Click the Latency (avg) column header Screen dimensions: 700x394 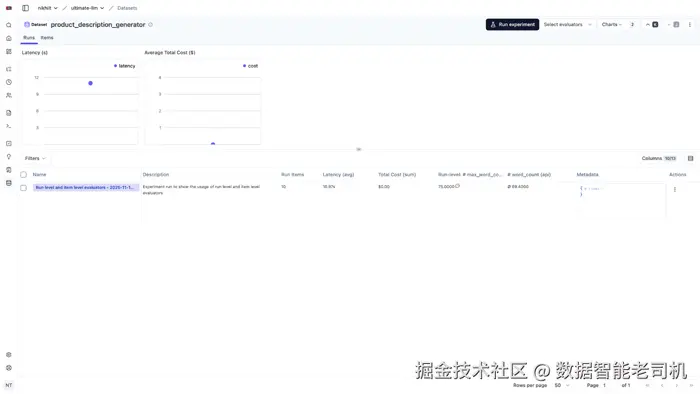click(x=338, y=174)
